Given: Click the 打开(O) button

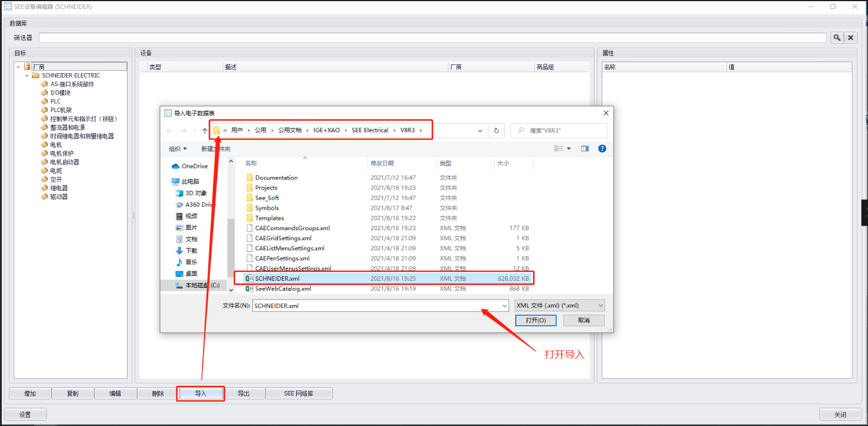Looking at the screenshot, I should tap(535, 321).
